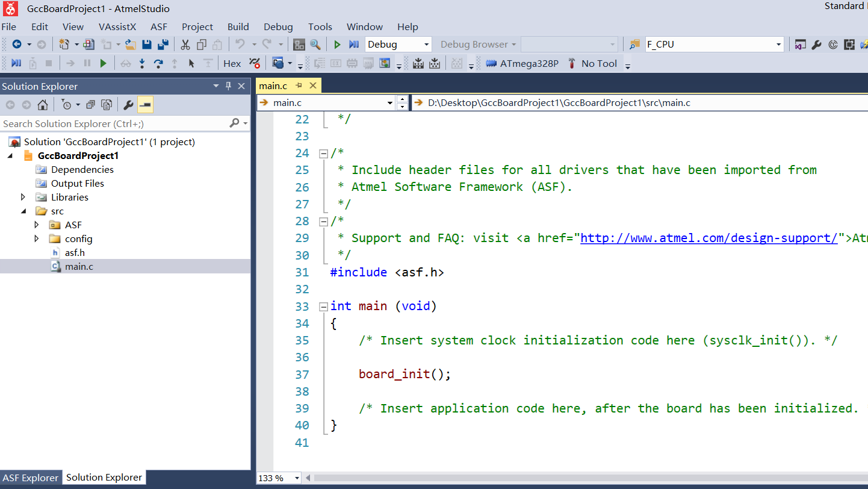Click the Undo arrow icon

click(x=240, y=44)
